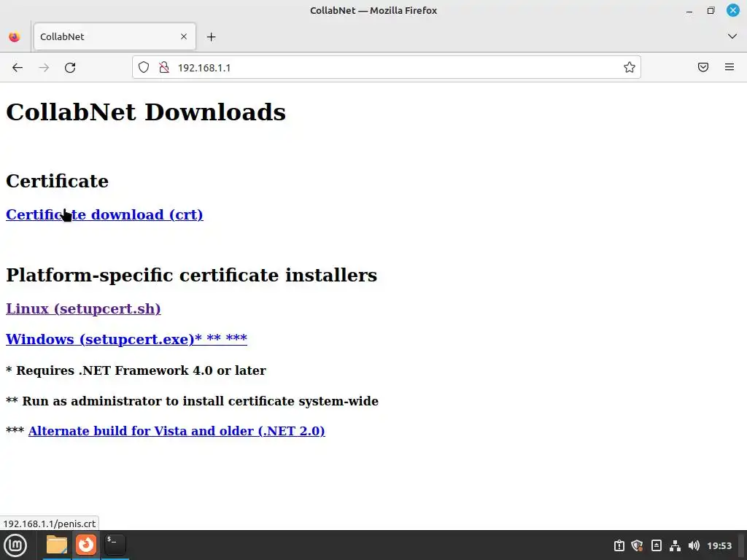Click the update manager tray icon
The height and width of the screenshot is (560, 747).
coord(619,545)
